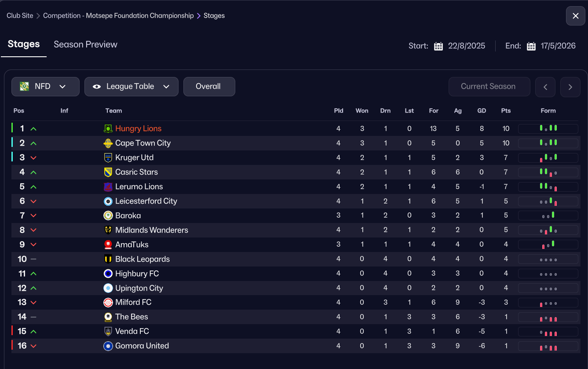Switch to the Season Preview tab
The width and height of the screenshot is (588, 369).
click(x=85, y=44)
